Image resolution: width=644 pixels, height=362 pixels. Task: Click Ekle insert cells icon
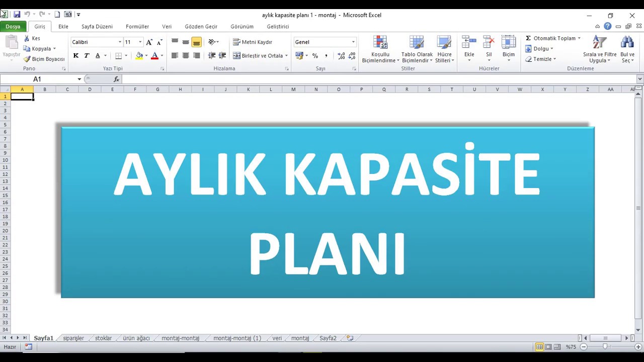[x=469, y=43]
